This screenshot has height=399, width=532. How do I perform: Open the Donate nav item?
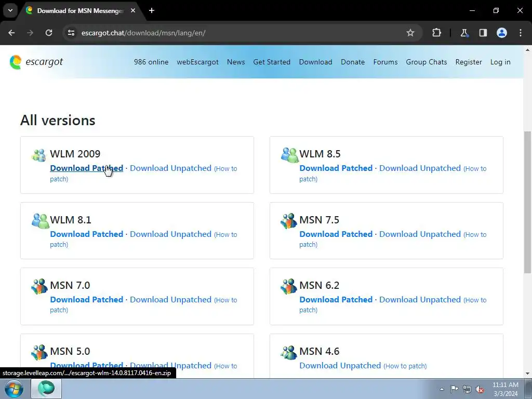353,62
